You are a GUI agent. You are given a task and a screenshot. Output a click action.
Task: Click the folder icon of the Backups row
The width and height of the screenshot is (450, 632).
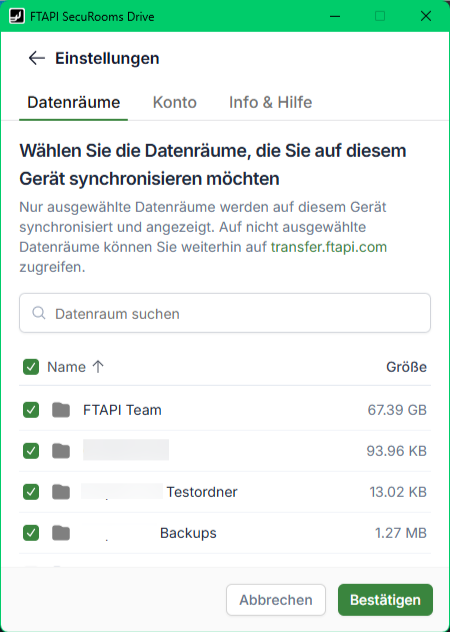pos(61,533)
